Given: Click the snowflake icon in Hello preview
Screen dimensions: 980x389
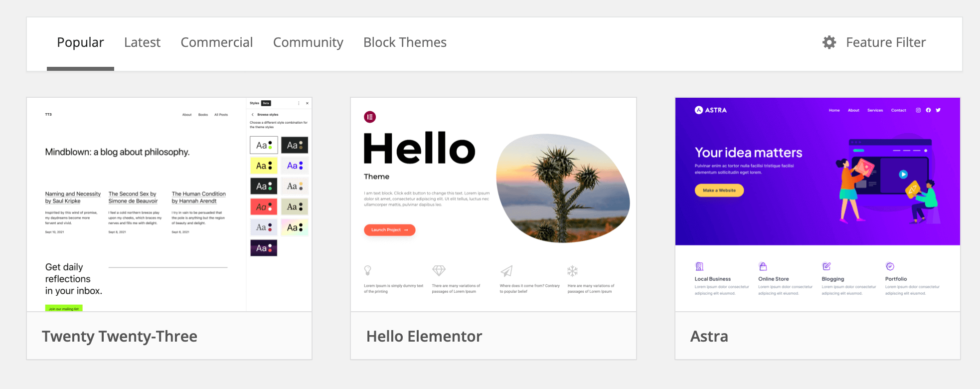Looking at the screenshot, I should point(572,271).
